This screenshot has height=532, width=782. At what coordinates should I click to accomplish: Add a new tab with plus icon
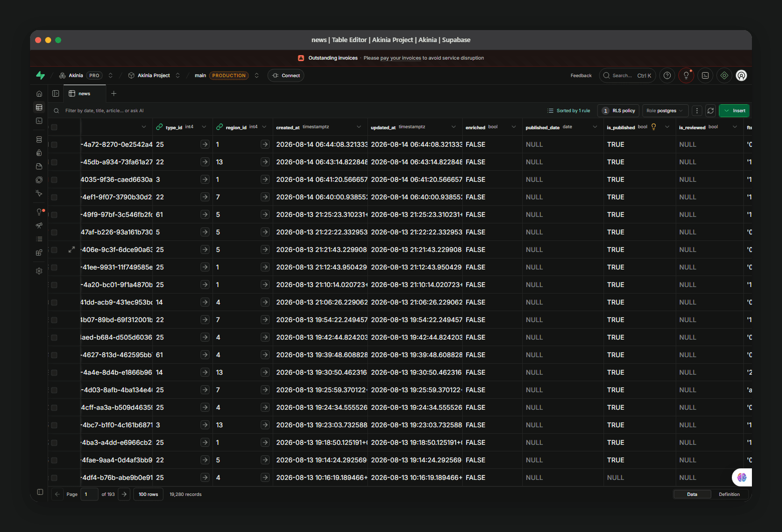click(x=114, y=94)
